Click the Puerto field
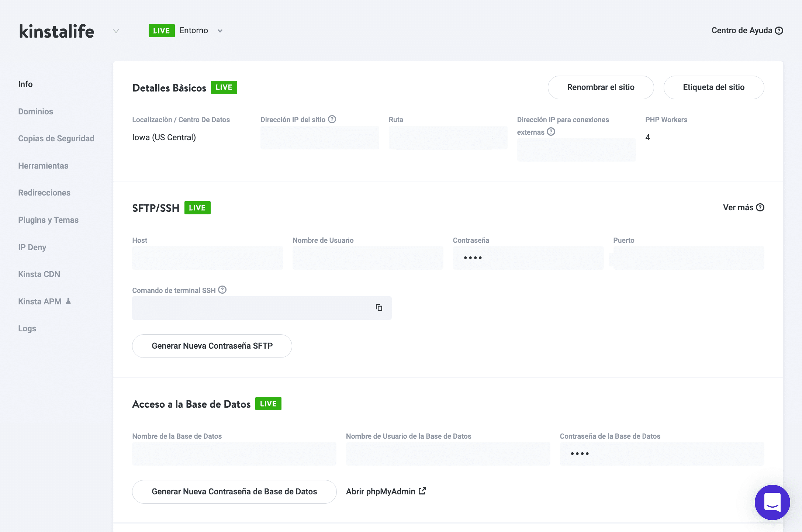The height and width of the screenshot is (532, 802). tap(689, 258)
